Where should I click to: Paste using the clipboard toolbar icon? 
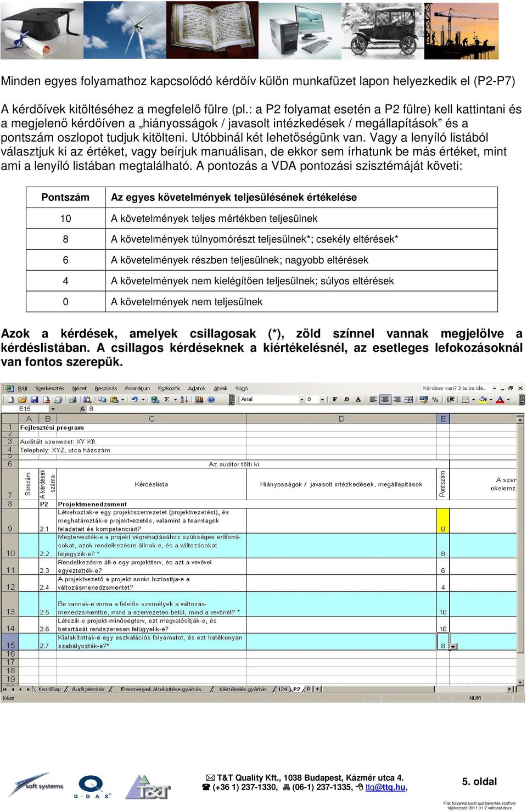click(x=114, y=400)
